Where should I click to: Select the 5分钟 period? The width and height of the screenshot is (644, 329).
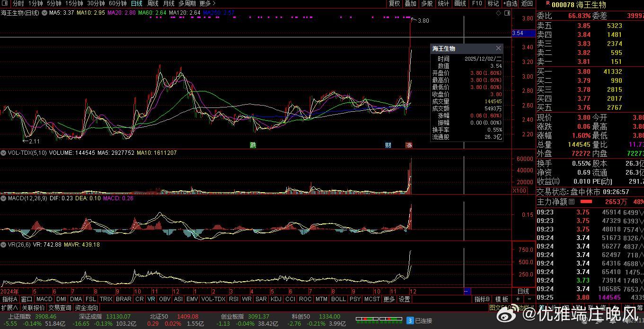[53, 3]
